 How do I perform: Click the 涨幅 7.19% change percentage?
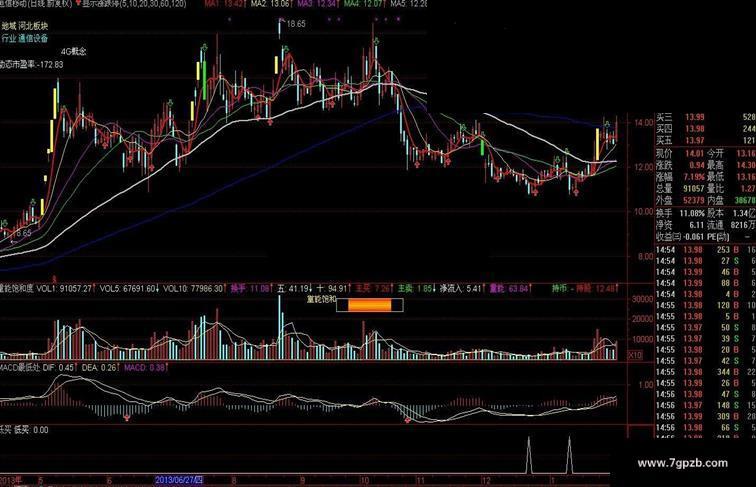tap(680, 177)
